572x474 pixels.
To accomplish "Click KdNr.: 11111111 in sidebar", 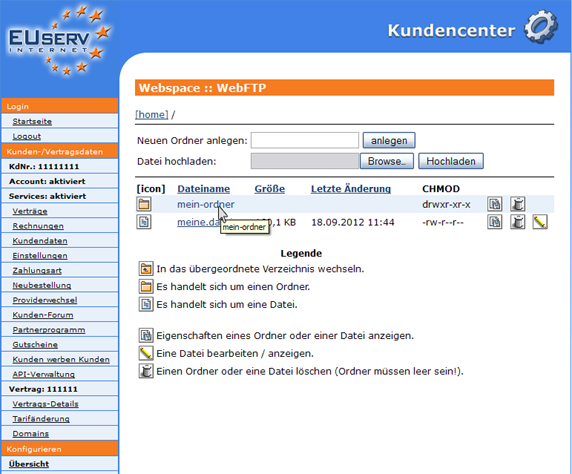I will click(x=44, y=166).
